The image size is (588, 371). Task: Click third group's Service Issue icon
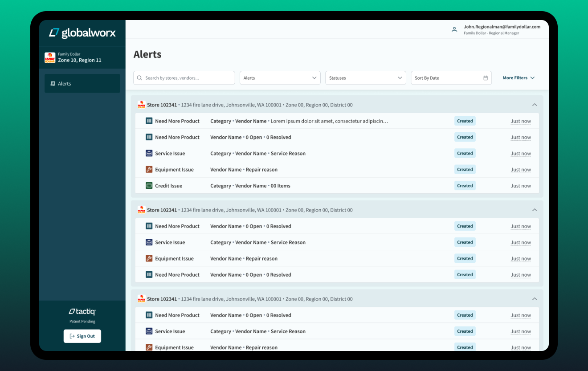(149, 331)
